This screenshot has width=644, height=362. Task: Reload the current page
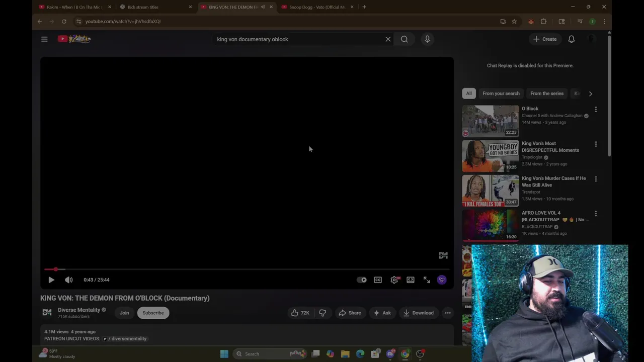point(64,22)
